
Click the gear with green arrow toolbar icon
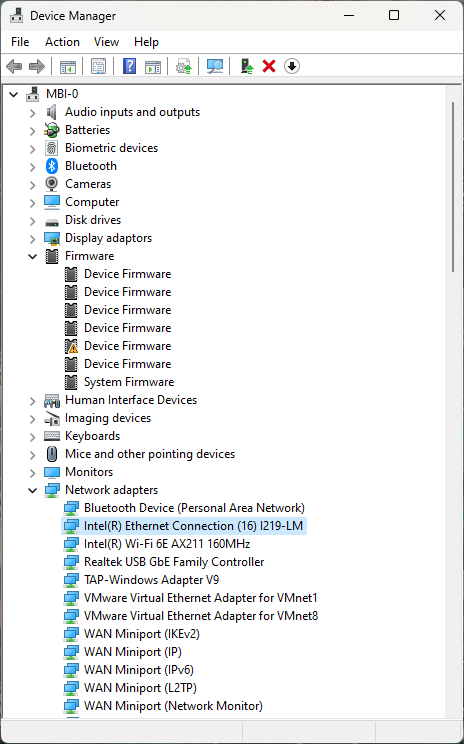184,66
